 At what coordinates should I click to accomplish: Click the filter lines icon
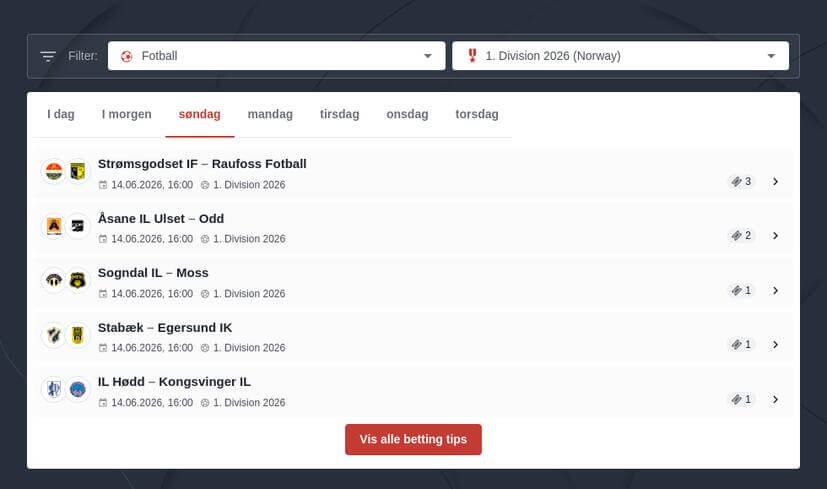click(x=48, y=56)
